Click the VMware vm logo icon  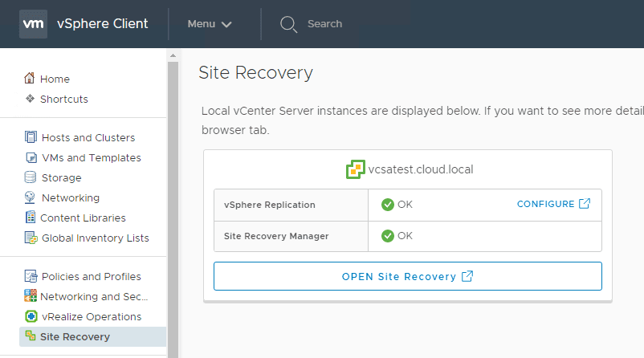point(33,23)
